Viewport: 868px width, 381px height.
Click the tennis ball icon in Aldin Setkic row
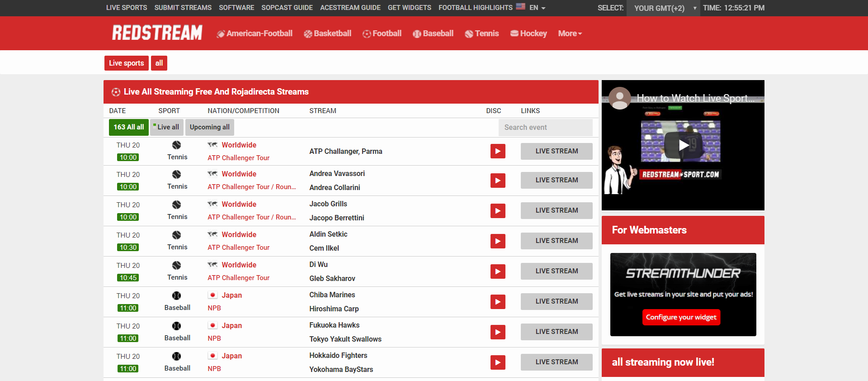tap(176, 235)
